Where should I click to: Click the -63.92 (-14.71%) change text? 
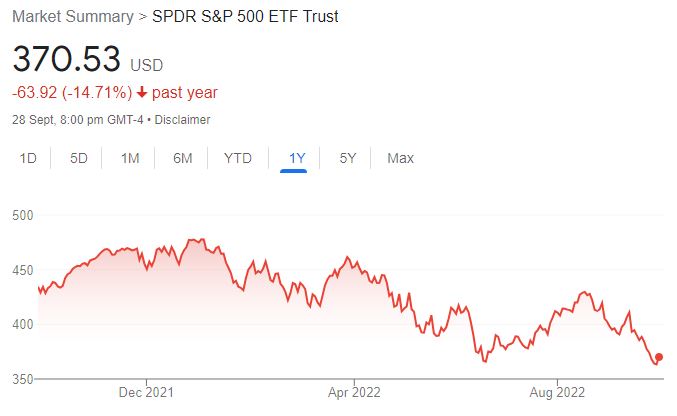72,93
